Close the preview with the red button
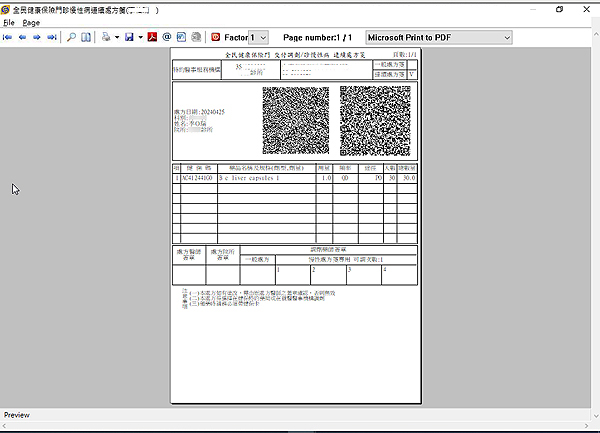The width and height of the screenshot is (600, 433). click(x=215, y=37)
